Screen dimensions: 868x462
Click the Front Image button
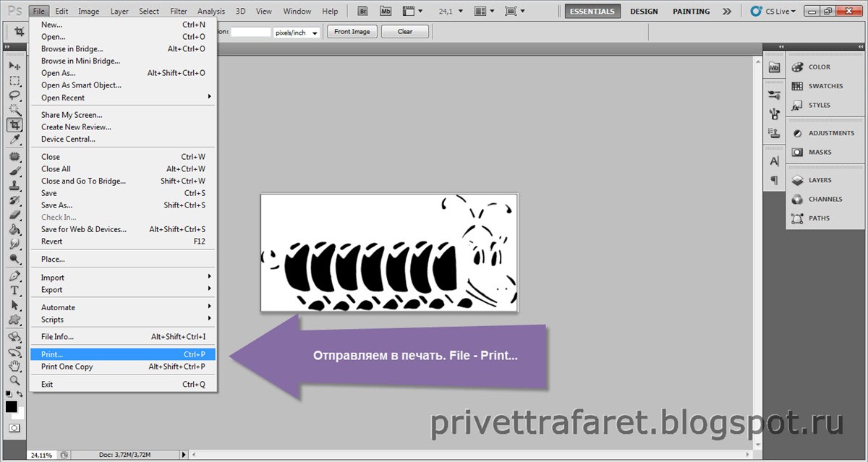[x=352, y=32]
